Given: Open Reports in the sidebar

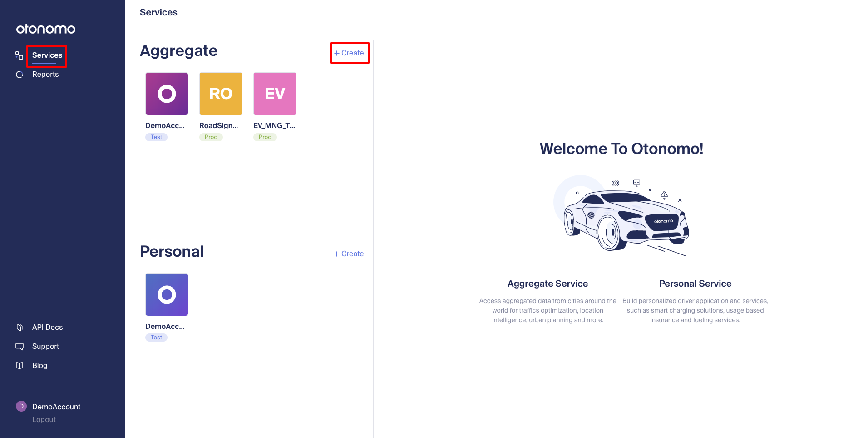Looking at the screenshot, I should [45, 75].
